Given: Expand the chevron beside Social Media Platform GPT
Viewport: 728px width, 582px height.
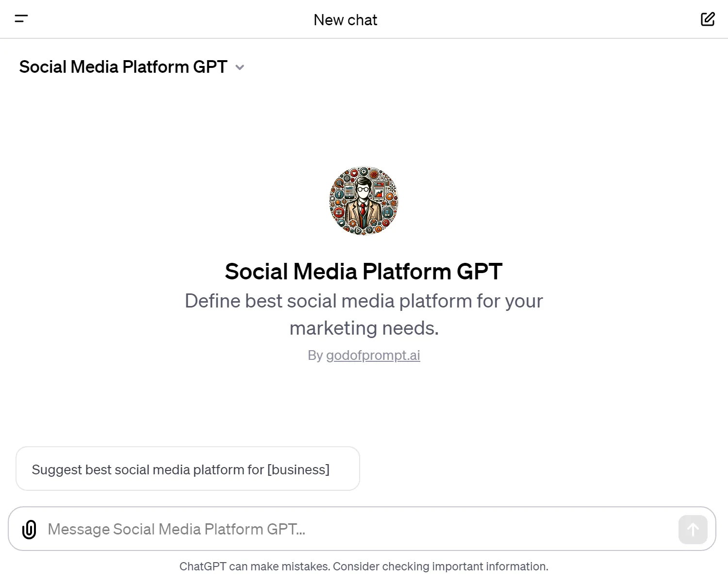Looking at the screenshot, I should [x=240, y=67].
